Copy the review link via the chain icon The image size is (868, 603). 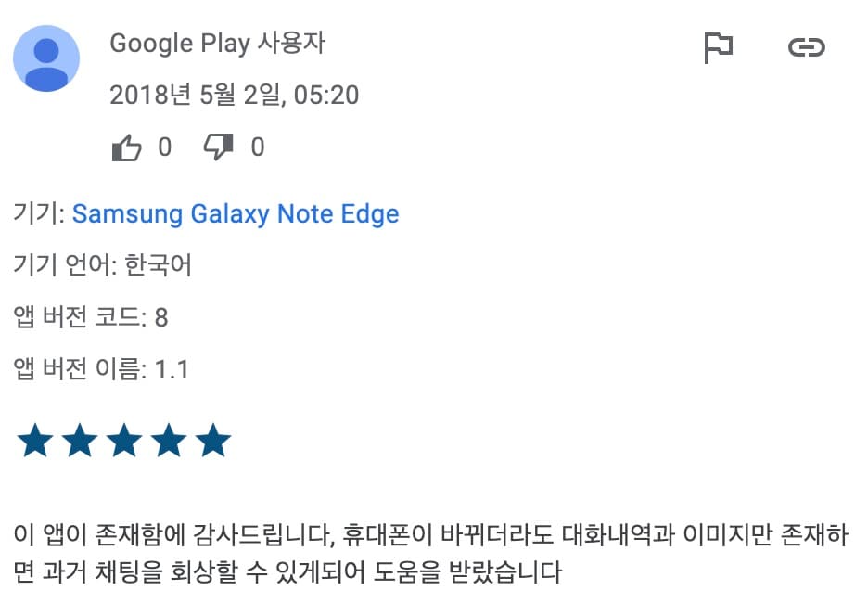(806, 47)
